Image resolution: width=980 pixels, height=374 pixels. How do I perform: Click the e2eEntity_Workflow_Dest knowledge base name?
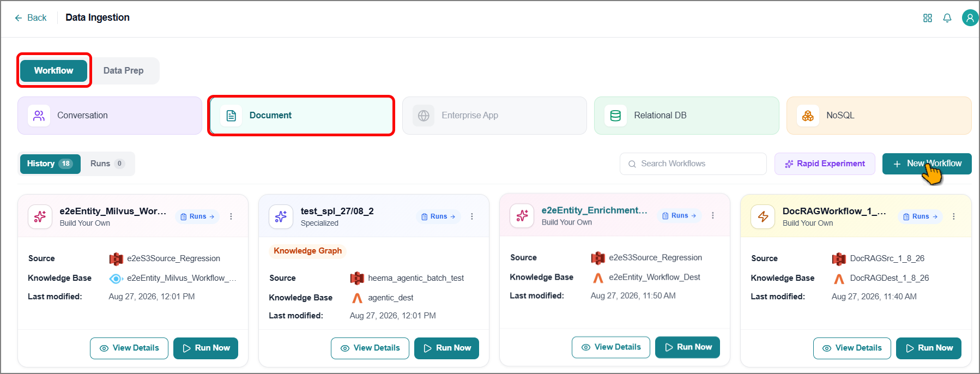point(655,277)
